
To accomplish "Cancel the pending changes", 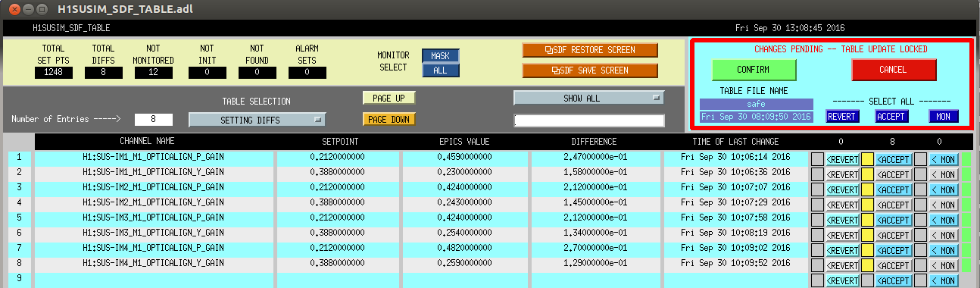I will click(x=894, y=70).
